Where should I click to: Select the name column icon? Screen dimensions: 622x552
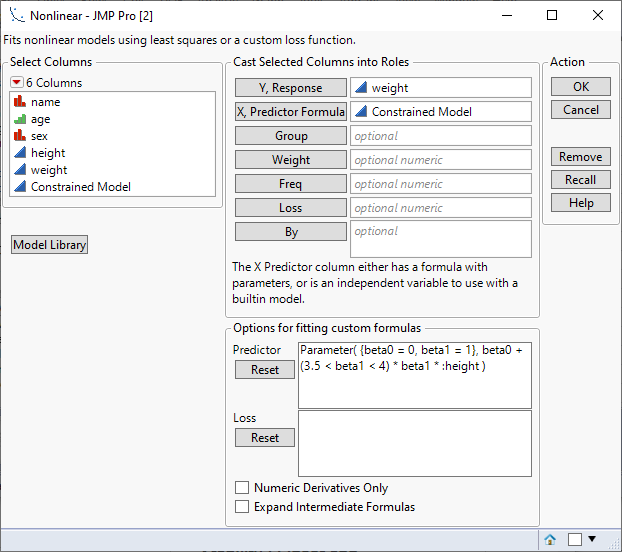click(x=19, y=102)
